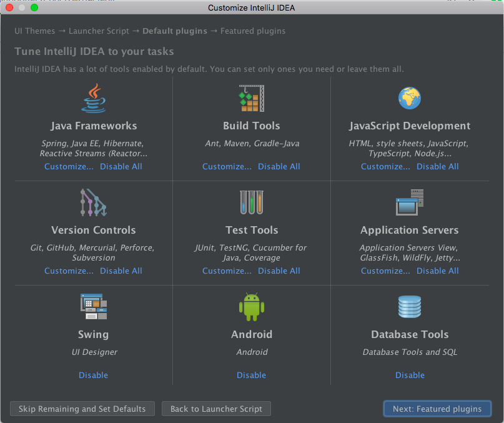Disable All Build Tools plugins
The image size is (504, 423).
coord(279,166)
